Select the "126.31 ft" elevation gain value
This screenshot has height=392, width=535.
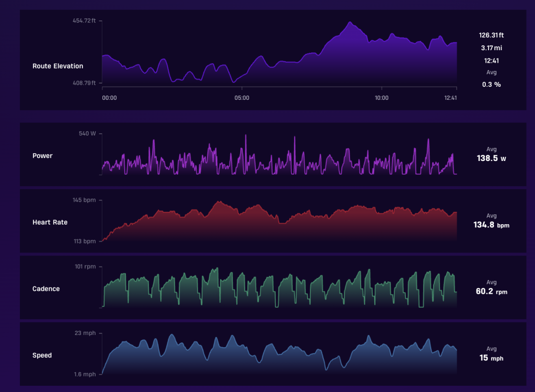click(491, 35)
